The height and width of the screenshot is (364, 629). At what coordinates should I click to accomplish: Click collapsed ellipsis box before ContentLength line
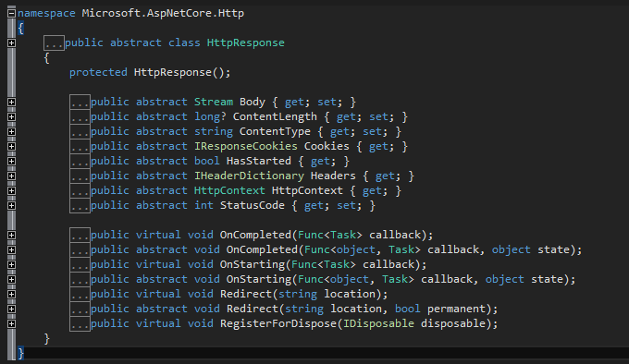80,117
